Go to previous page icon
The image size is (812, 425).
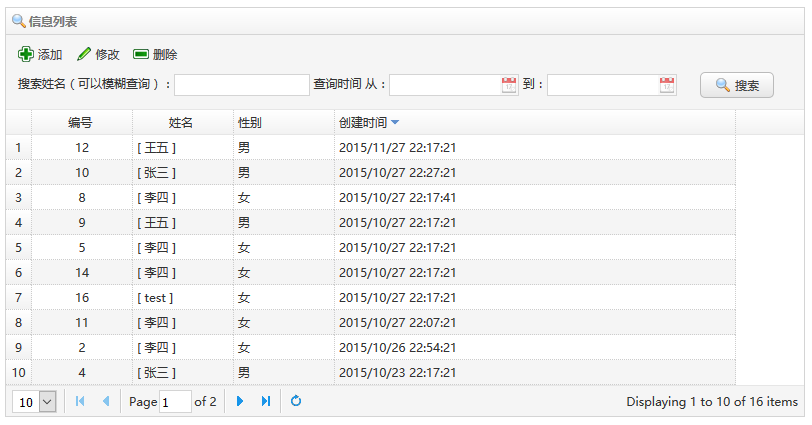(106, 401)
